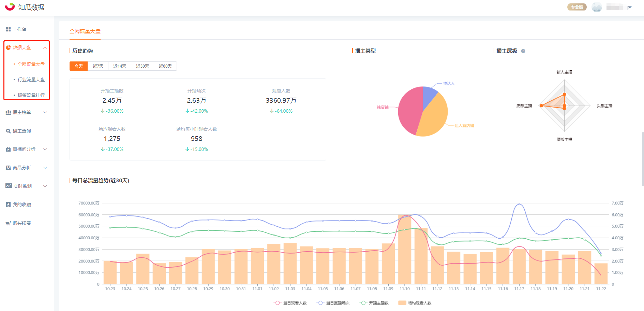Click the 播主查询 magnifier icon
Viewport: 644px width, 311px height.
[8, 131]
